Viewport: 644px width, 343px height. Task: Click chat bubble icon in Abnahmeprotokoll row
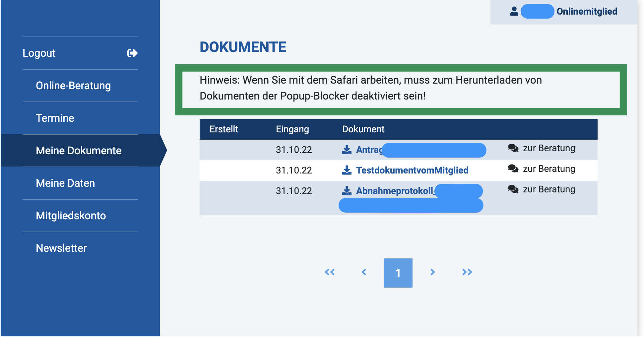pos(513,189)
